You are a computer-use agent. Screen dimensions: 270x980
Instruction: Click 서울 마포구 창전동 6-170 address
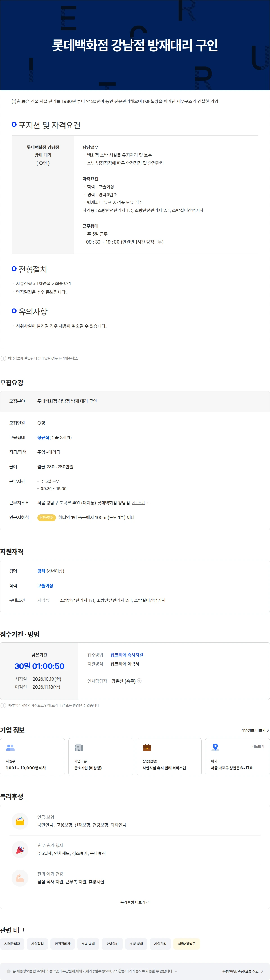[x=231, y=768]
